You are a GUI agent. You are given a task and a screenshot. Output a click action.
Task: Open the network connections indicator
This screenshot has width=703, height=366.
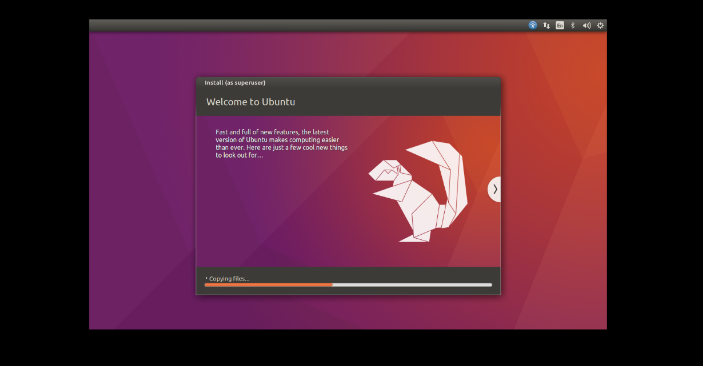tap(546, 26)
